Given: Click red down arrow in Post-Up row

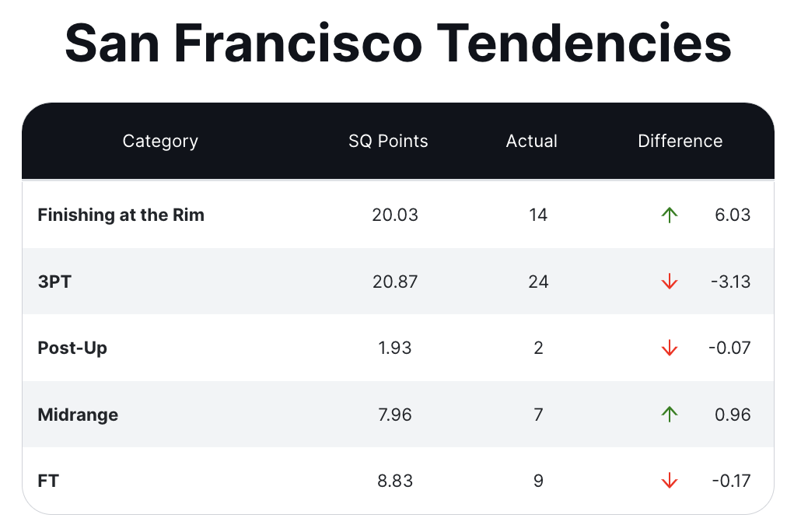Looking at the screenshot, I should click(669, 348).
